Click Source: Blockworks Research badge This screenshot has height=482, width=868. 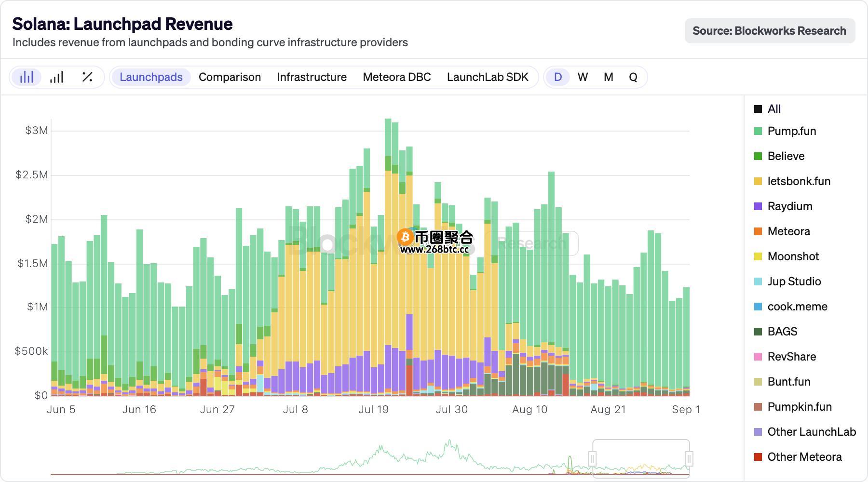click(770, 31)
